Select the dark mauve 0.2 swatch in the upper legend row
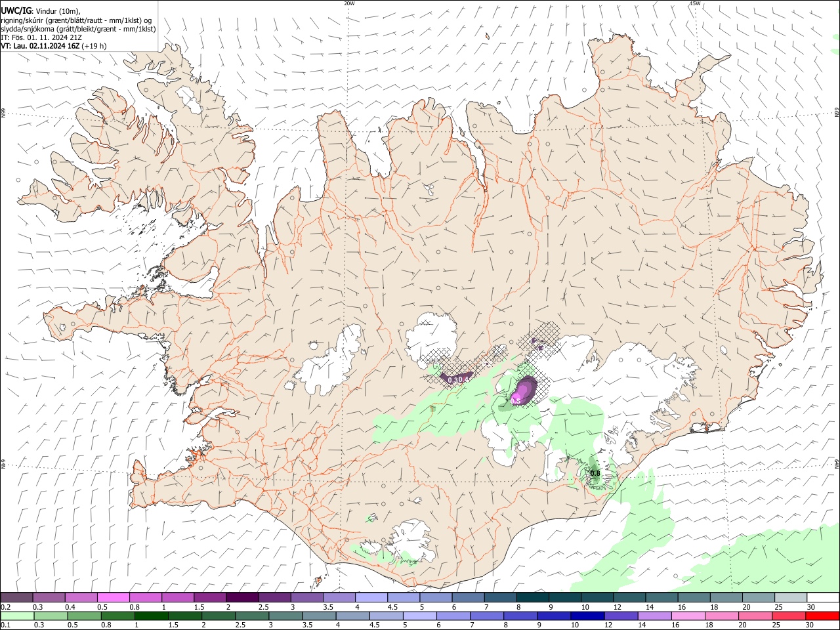The width and height of the screenshot is (840, 630). pyautogui.click(x=16, y=597)
